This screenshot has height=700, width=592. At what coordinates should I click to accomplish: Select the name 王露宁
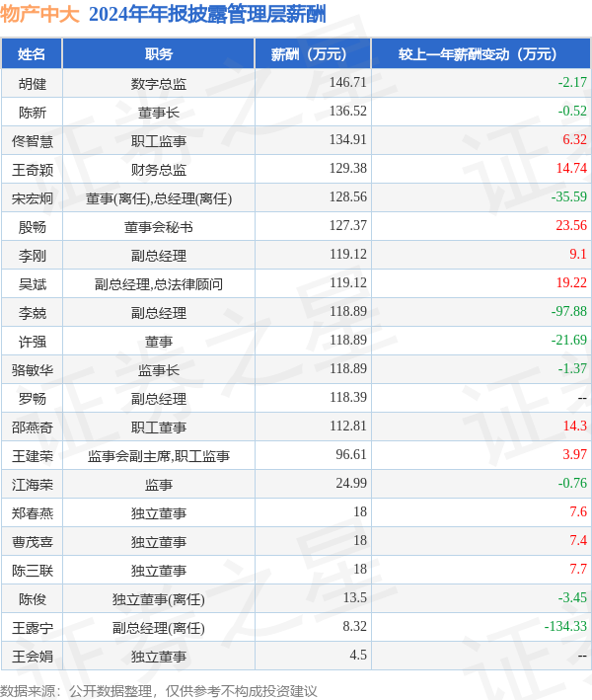(33, 626)
